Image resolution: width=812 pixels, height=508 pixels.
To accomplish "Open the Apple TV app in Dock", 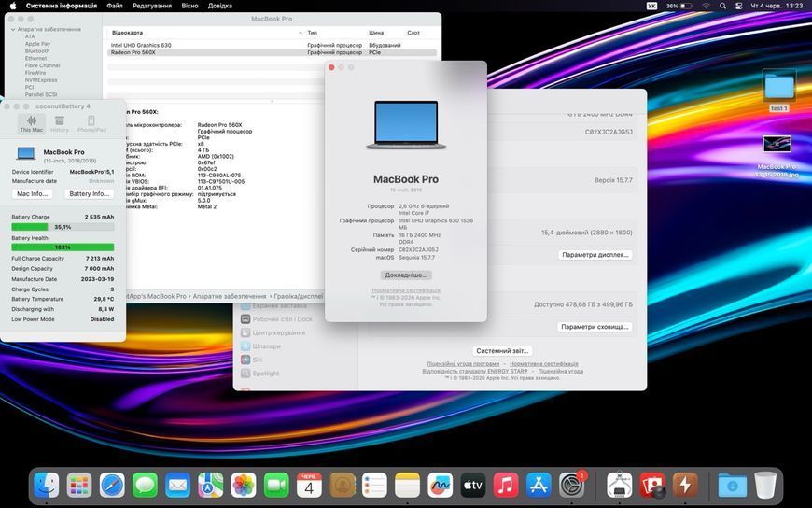I will click(x=473, y=486).
